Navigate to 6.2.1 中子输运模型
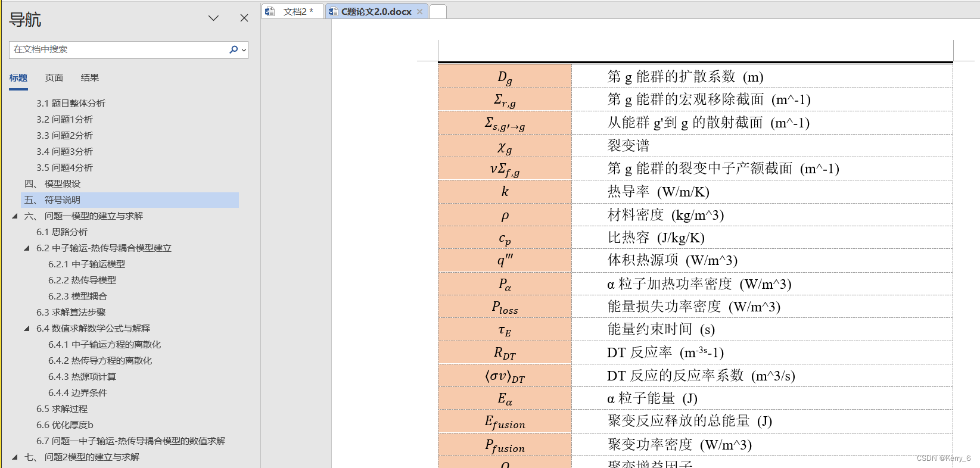Screen dimensions: 980x468 86,264
